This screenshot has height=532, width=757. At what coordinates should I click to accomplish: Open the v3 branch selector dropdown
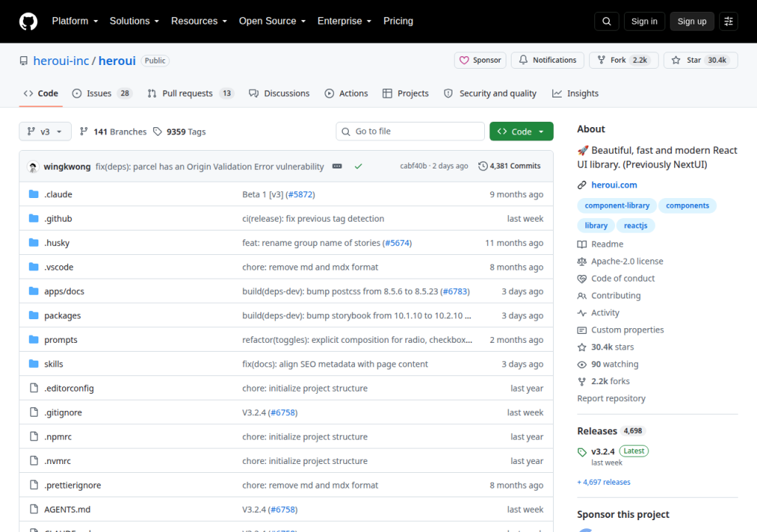click(45, 132)
